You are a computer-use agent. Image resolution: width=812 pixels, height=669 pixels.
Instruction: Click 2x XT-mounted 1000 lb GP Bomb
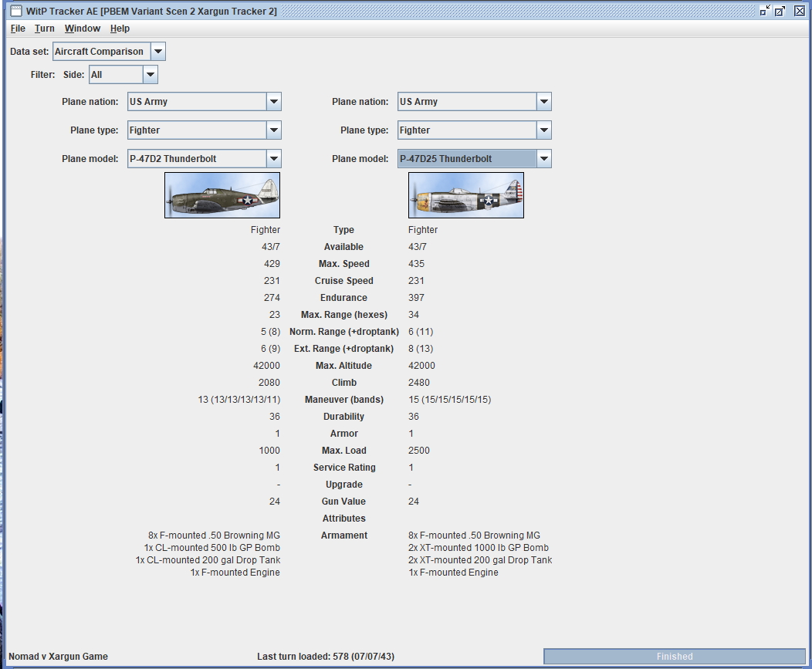pyautogui.click(x=479, y=548)
